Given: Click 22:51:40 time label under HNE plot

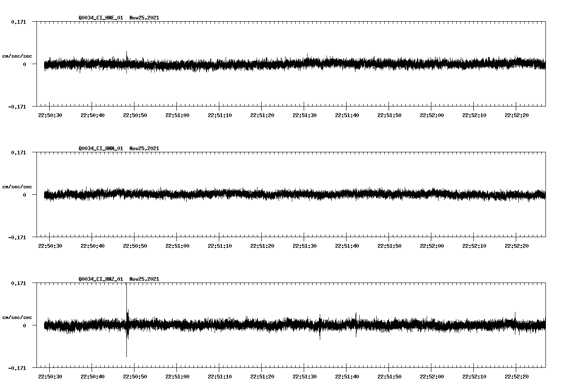Looking at the screenshot, I should pyautogui.click(x=347, y=115).
